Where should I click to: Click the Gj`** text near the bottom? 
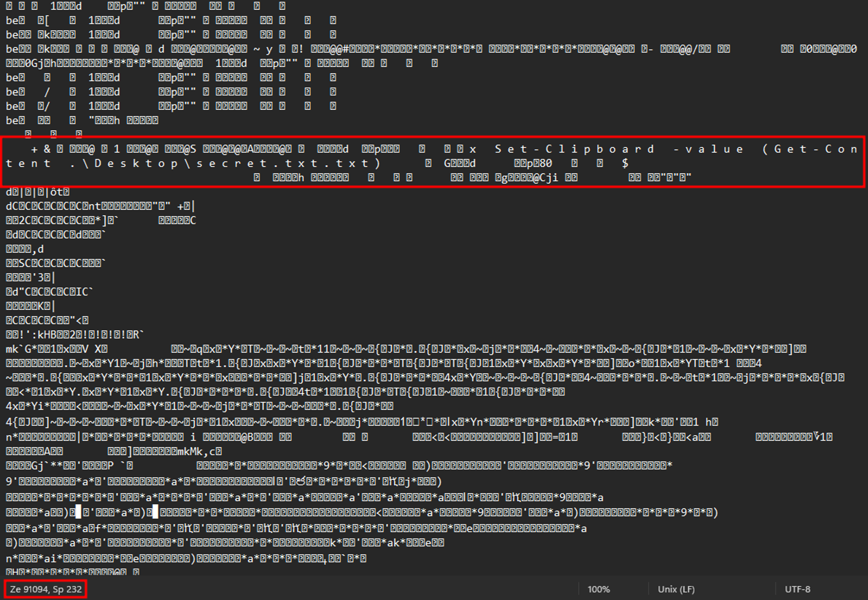coord(47,466)
